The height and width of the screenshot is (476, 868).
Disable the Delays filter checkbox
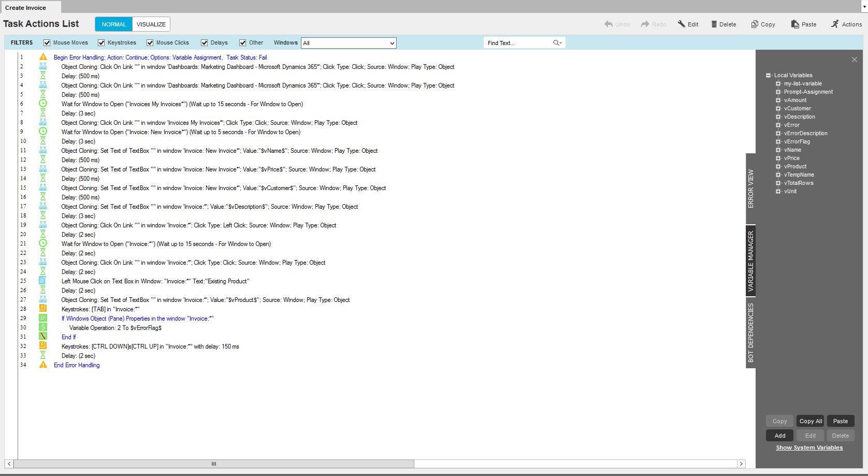(x=205, y=43)
